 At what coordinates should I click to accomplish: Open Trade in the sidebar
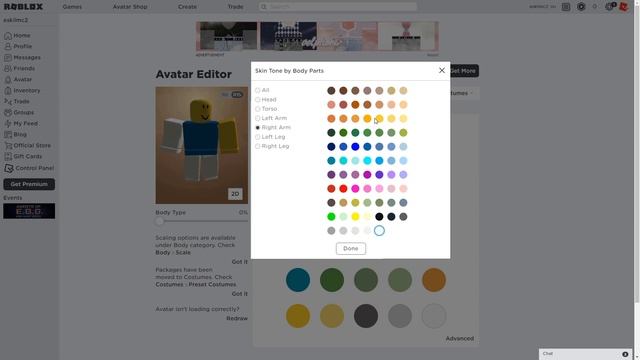pyautogui.click(x=17, y=101)
